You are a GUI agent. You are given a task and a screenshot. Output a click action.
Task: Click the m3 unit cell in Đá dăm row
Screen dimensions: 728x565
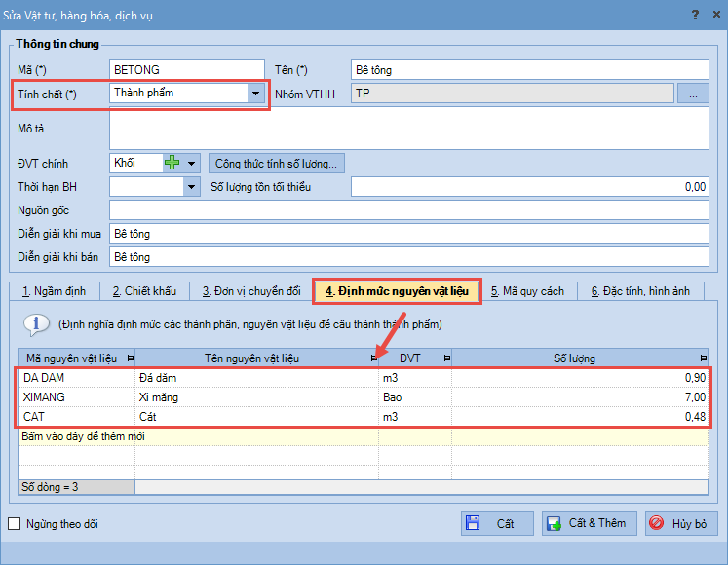415,378
